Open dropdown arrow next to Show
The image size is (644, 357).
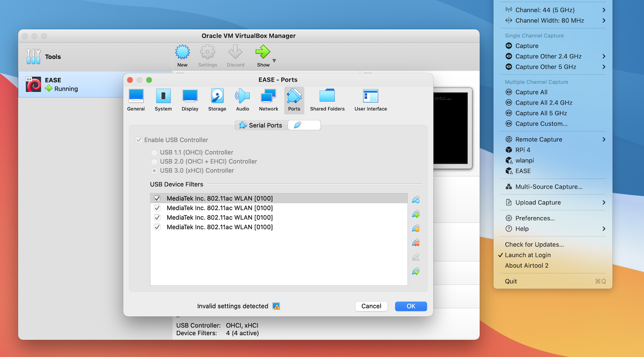pyautogui.click(x=274, y=61)
